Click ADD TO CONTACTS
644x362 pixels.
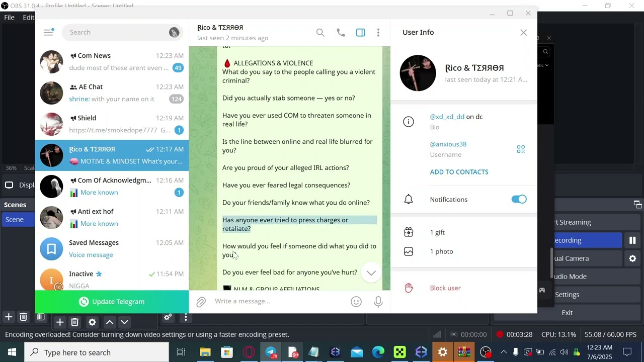click(459, 172)
